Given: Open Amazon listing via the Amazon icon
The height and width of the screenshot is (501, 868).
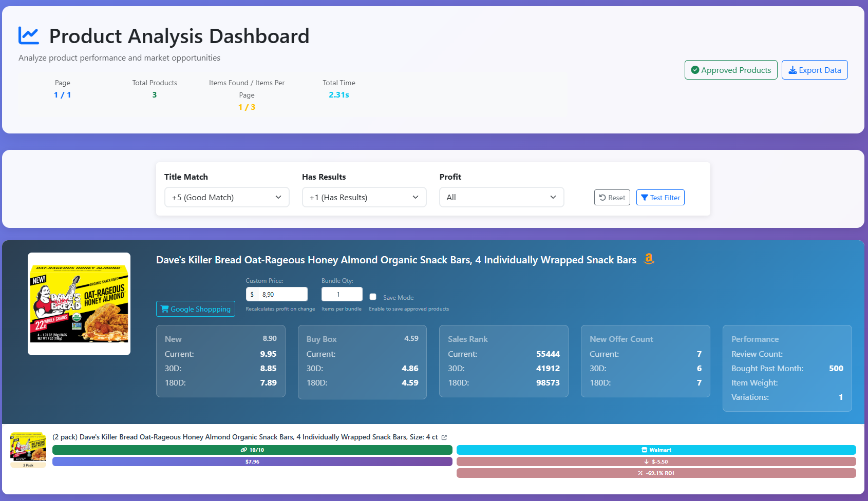Looking at the screenshot, I should click(649, 259).
